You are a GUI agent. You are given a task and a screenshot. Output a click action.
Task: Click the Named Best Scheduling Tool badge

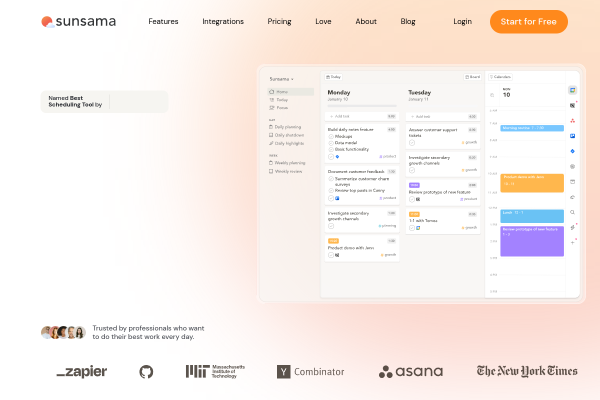pyautogui.click(x=104, y=101)
